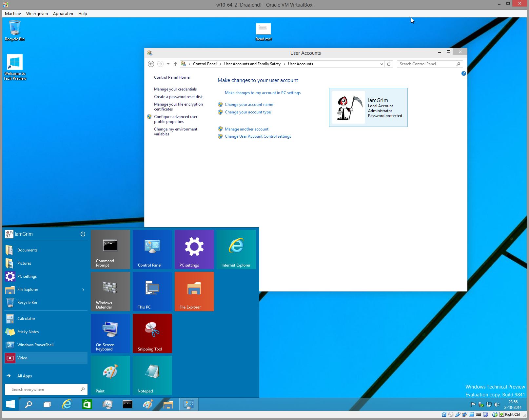The height and width of the screenshot is (420, 529).
Task: Click Change your account type link
Action: pyautogui.click(x=248, y=112)
